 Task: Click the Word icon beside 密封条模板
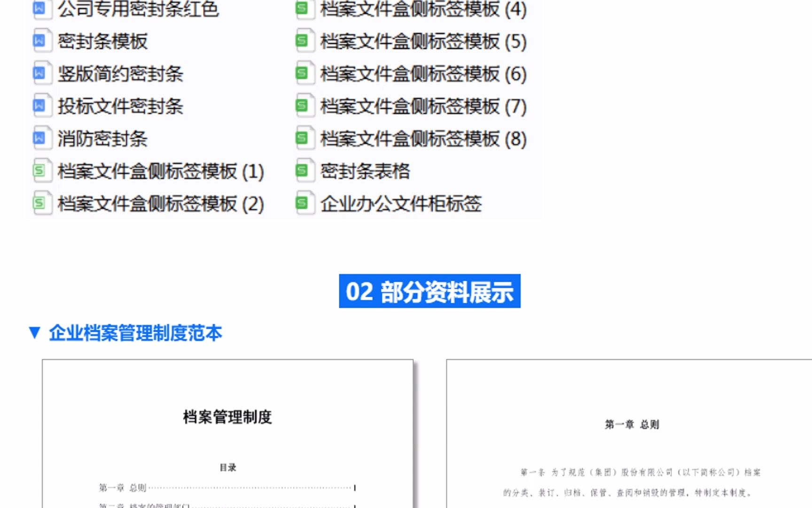pyautogui.click(x=42, y=41)
